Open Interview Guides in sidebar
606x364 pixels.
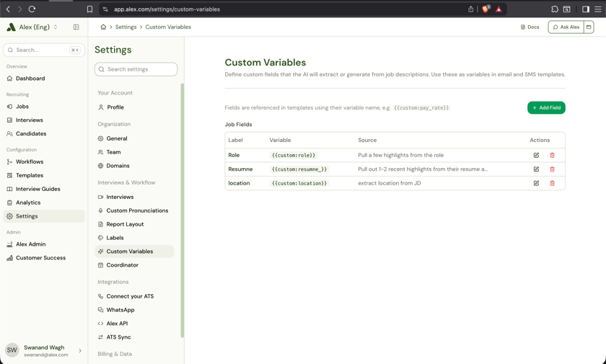click(44, 189)
